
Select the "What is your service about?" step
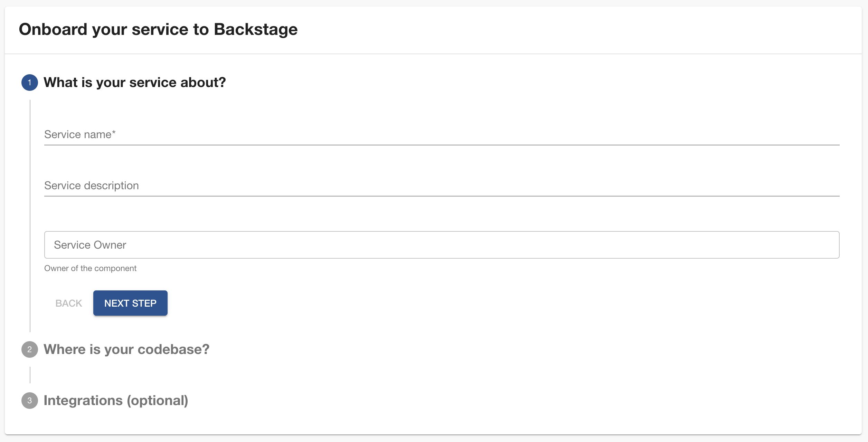(x=134, y=83)
